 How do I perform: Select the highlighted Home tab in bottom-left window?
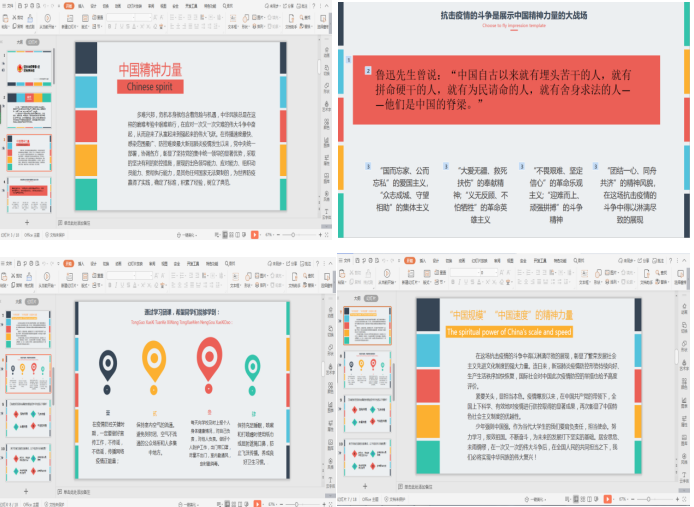point(67,263)
